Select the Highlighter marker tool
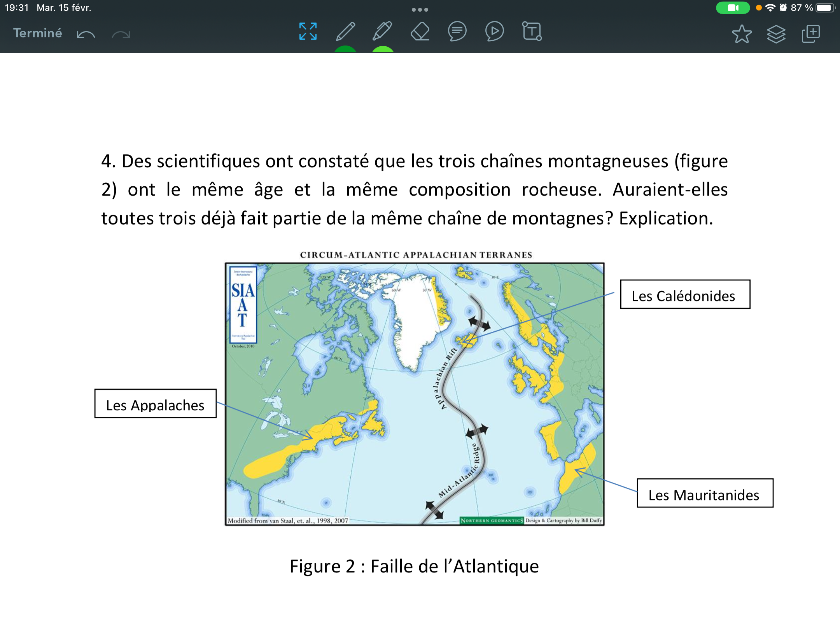This screenshot has height=630, width=840. [x=382, y=31]
